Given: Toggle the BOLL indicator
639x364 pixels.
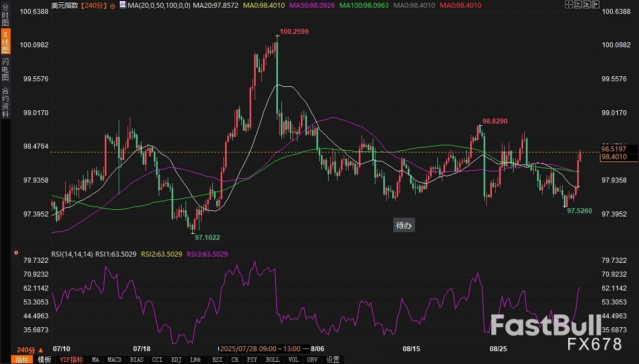Looking at the screenshot, I should pos(272,360).
